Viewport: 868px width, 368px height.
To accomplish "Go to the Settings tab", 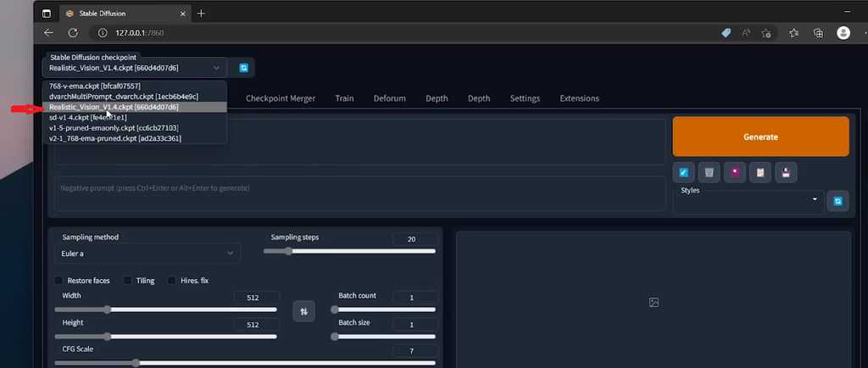I will tap(525, 98).
